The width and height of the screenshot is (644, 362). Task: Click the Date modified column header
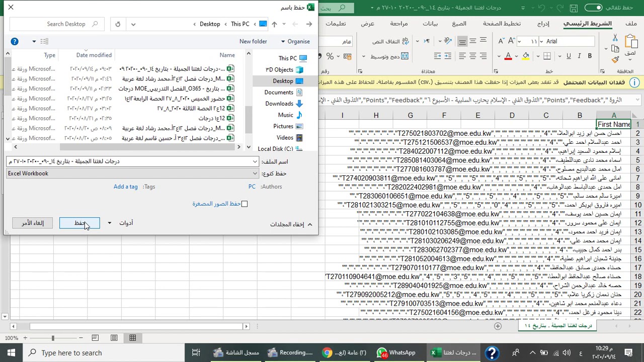point(94,55)
